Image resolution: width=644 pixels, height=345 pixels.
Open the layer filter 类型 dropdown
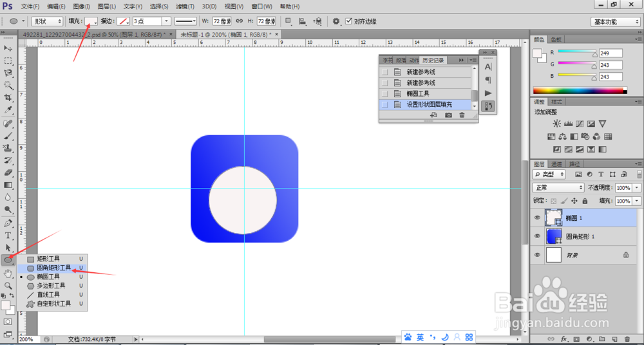[548, 174]
